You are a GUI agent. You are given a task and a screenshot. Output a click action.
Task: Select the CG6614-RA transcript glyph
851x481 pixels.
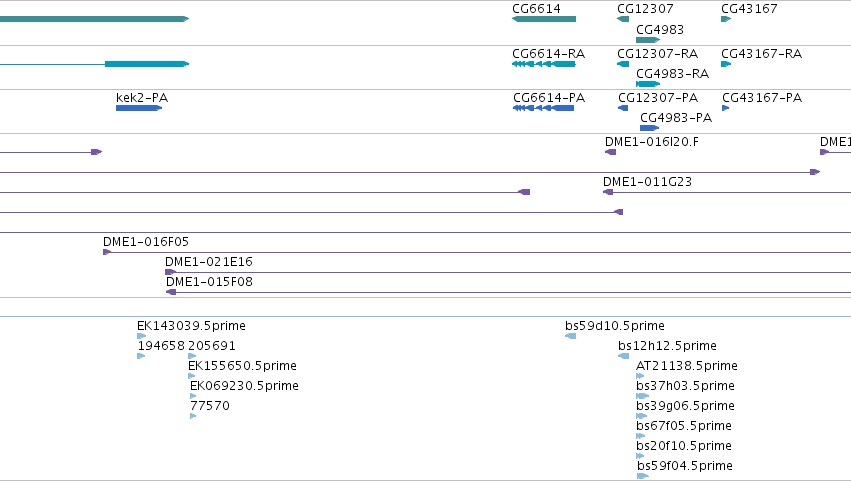[x=544, y=64]
